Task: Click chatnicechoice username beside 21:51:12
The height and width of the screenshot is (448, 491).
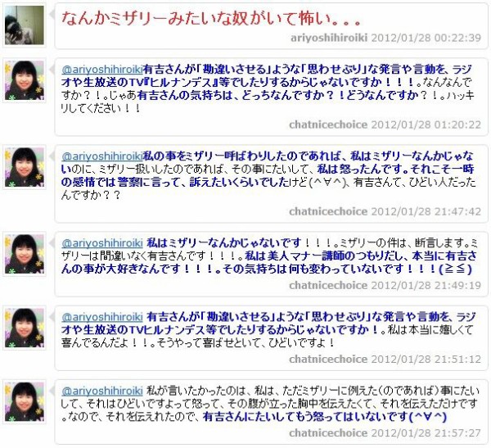Action: pos(328,360)
